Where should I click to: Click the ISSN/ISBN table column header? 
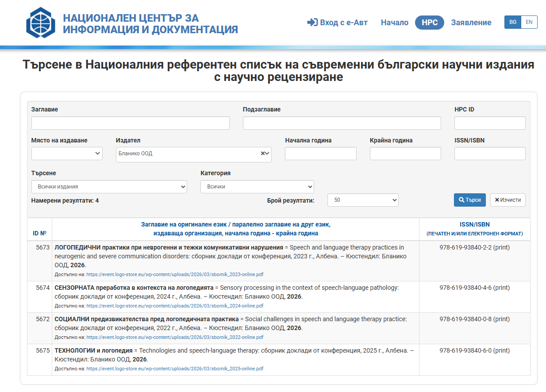(x=475, y=229)
